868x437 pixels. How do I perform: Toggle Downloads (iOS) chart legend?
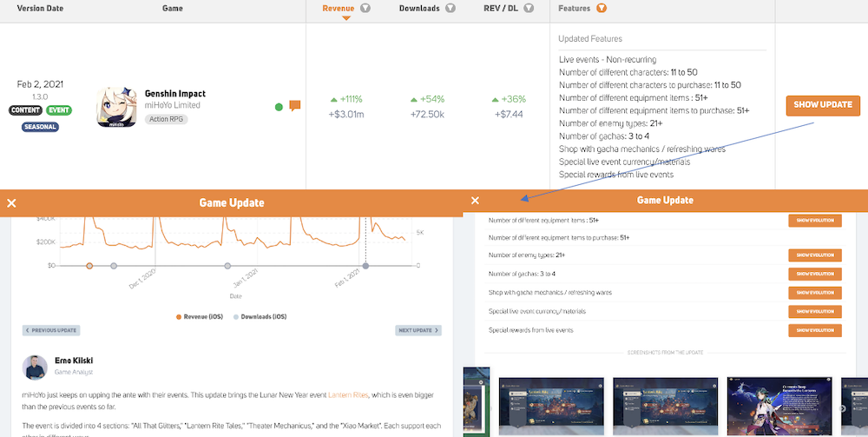[x=260, y=317]
